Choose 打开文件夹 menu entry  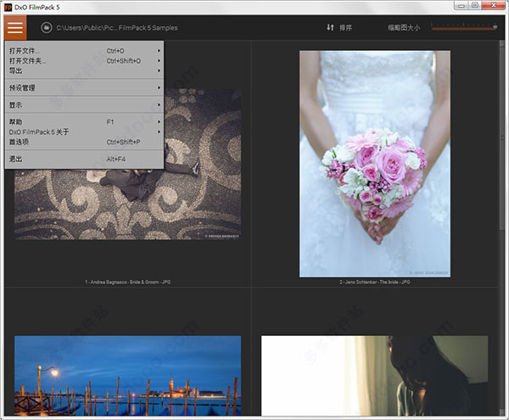tap(28, 61)
